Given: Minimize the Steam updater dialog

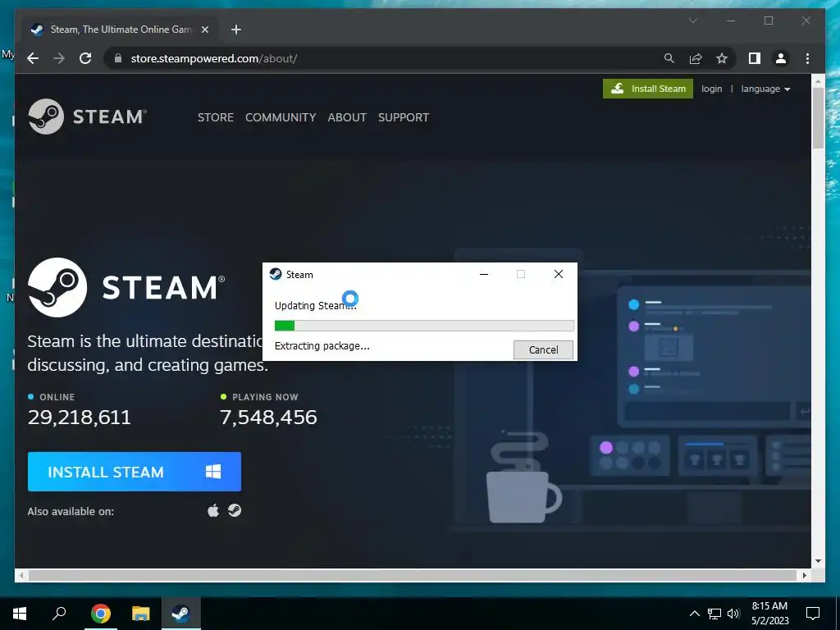Looking at the screenshot, I should tap(484, 274).
